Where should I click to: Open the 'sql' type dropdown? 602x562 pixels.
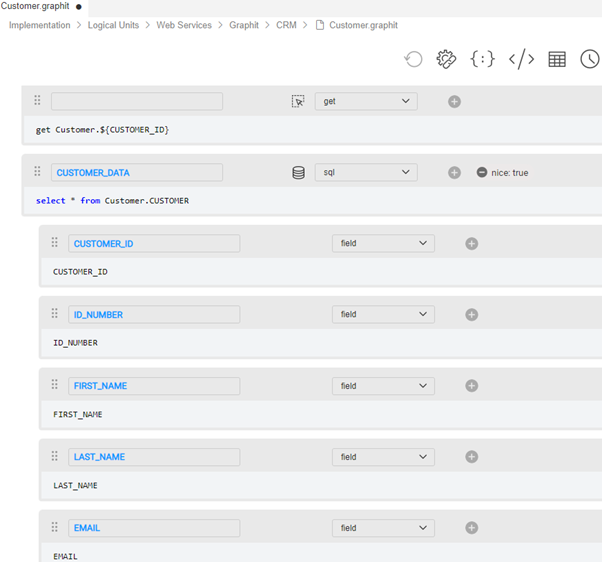click(x=366, y=173)
